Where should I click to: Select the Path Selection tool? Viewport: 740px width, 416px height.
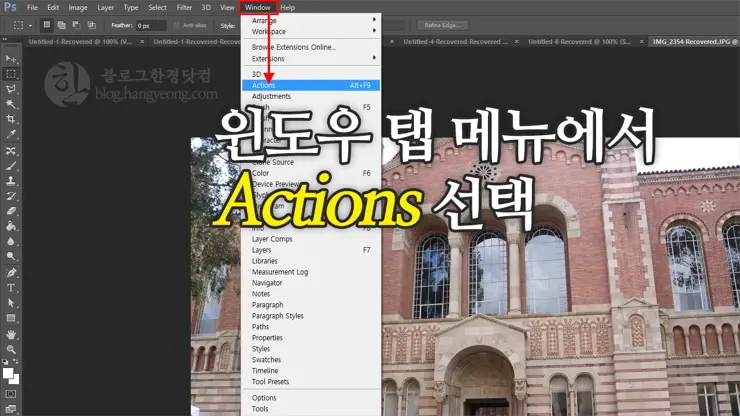point(10,303)
